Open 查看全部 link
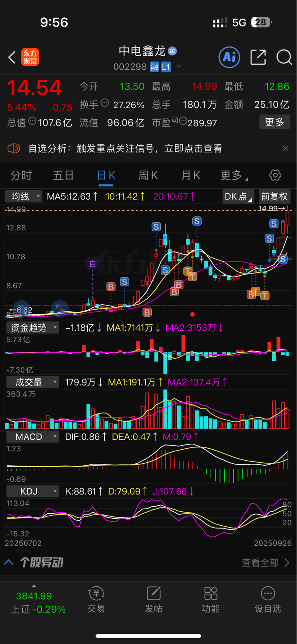 pos(266,562)
